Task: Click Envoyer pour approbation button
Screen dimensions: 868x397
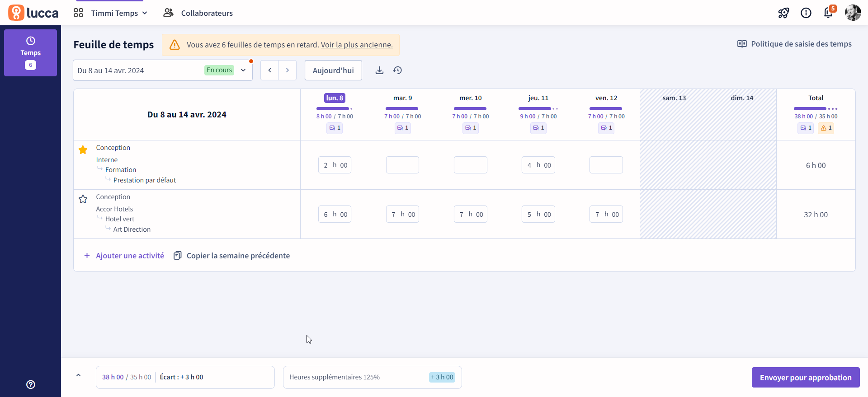Action: pos(805,377)
